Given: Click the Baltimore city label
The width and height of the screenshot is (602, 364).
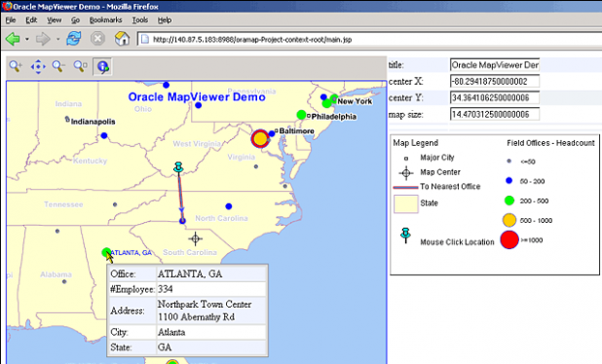Looking at the screenshot, I should click(x=296, y=130).
